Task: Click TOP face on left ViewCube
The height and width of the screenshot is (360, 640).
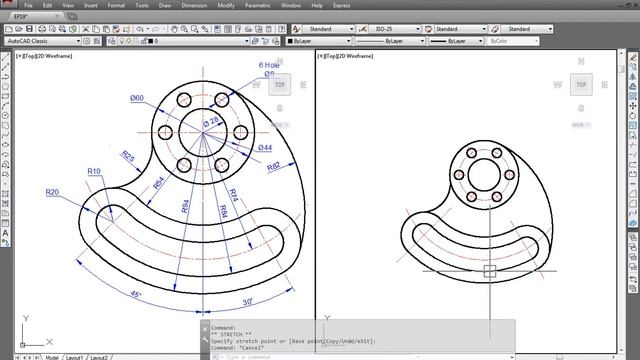Action: [280, 84]
